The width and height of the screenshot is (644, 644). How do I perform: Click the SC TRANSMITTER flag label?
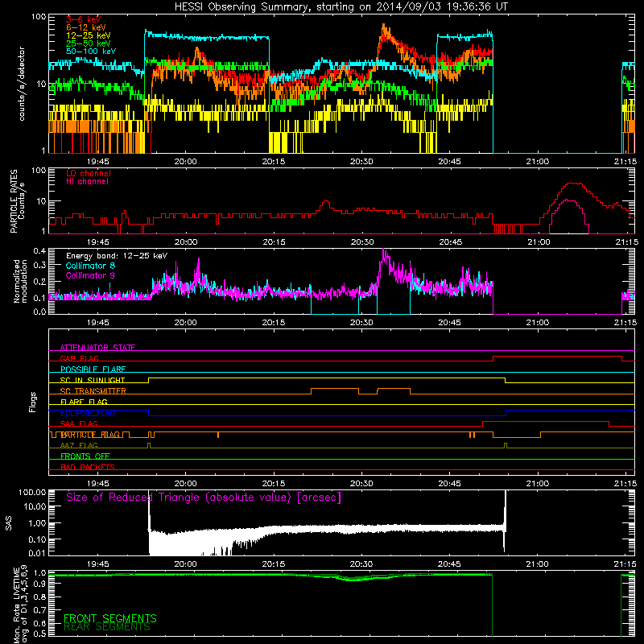click(x=93, y=391)
